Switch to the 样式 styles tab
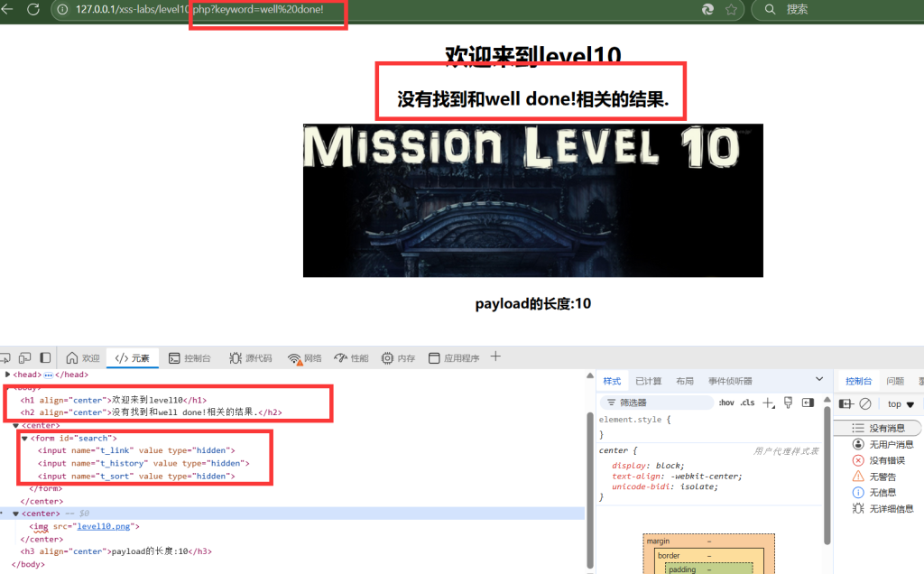Image resolution: width=924 pixels, height=574 pixels. (x=612, y=381)
